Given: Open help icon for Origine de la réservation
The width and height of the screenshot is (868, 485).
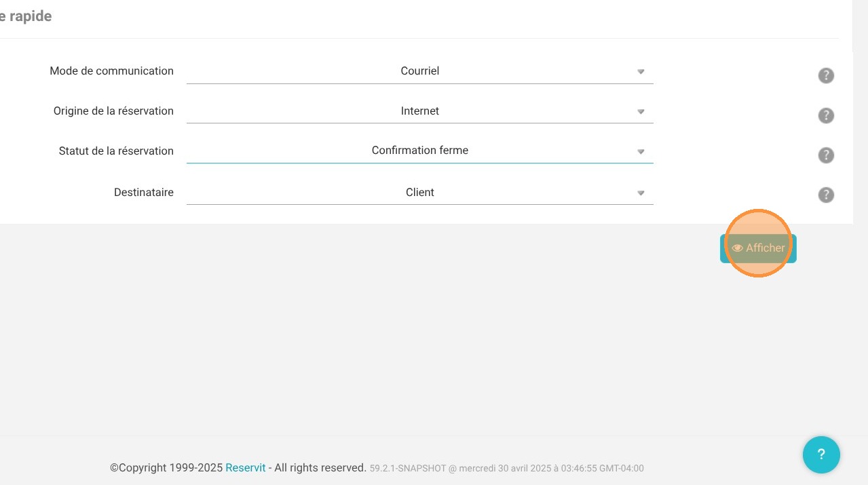Looking at the screenshot, I should click(825, 115).
